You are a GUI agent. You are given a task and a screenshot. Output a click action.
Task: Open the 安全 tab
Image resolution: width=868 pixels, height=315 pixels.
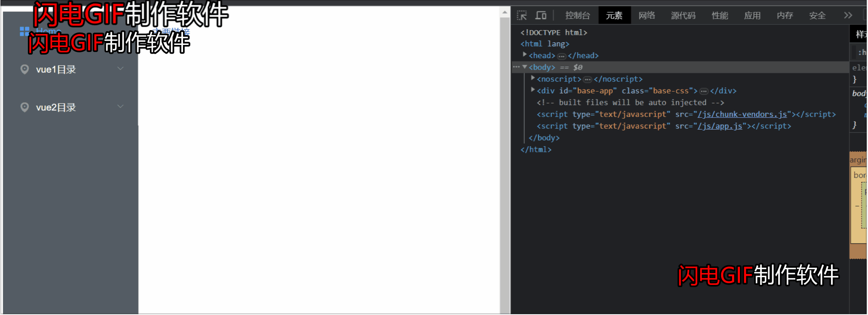tap(817, 16)
